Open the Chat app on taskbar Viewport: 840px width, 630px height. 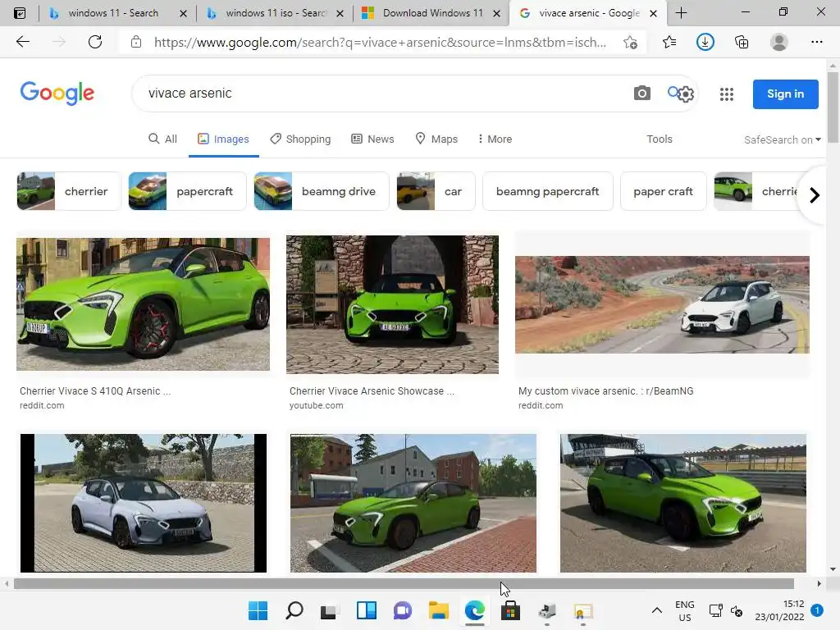click(402, 610)
